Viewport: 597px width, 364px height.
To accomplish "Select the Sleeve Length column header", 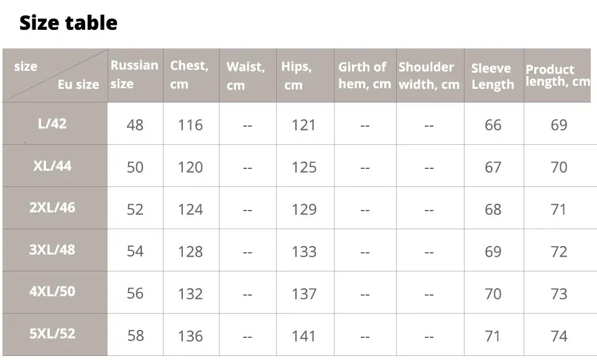I will point(493,76).
